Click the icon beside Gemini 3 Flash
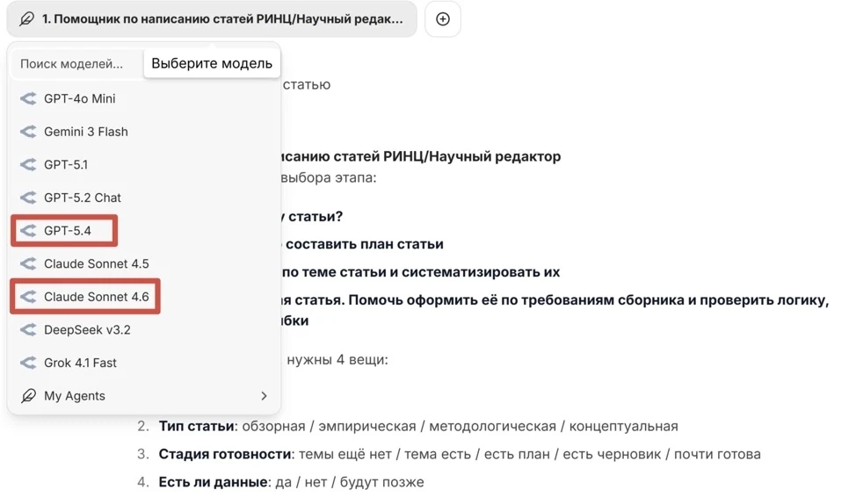 (28, 132)
